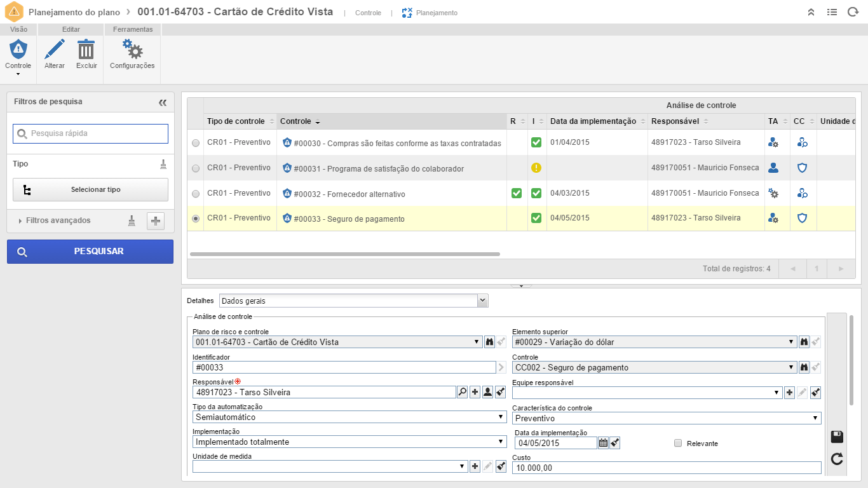Viewport: 868px width, 488px height.
Task: Select radio button for #00030 row
Action: click(196, 144)
